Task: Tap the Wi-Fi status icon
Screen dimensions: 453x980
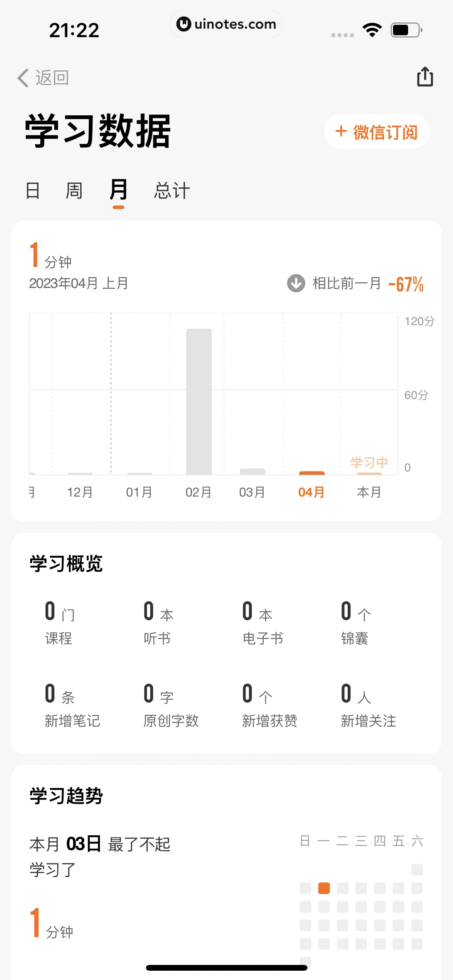Action: [372, 30]
